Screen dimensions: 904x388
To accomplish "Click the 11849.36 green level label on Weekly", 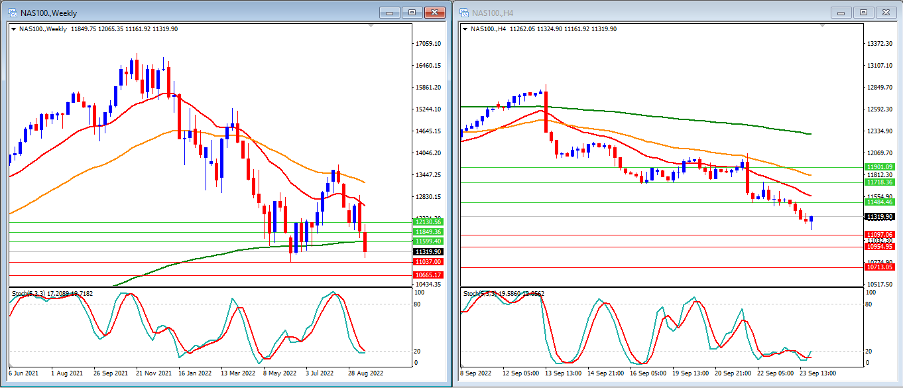I will point(428,232).
